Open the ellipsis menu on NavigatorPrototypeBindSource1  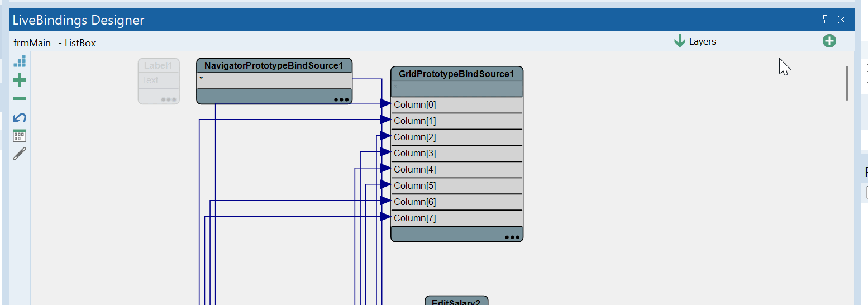341,99
